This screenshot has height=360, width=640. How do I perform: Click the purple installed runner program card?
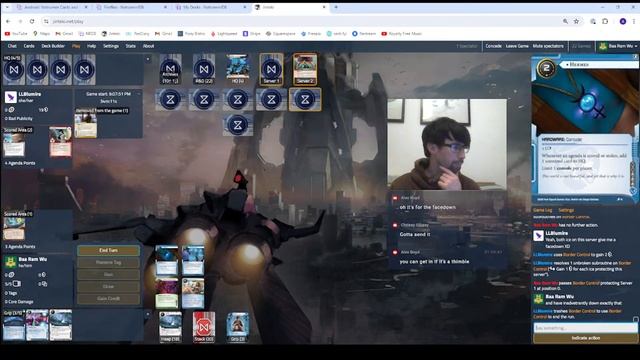coord(167,293)
